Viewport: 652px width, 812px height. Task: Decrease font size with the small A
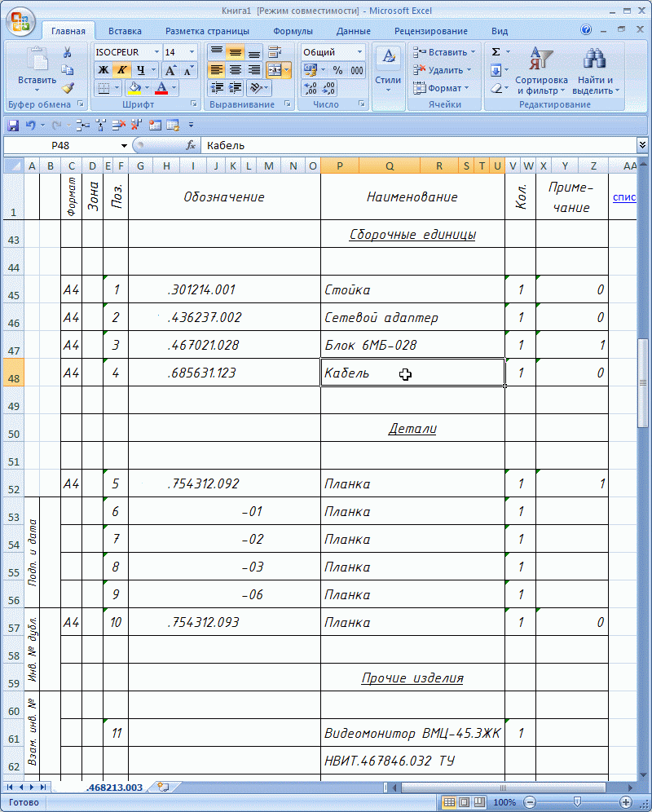(188, 70)
